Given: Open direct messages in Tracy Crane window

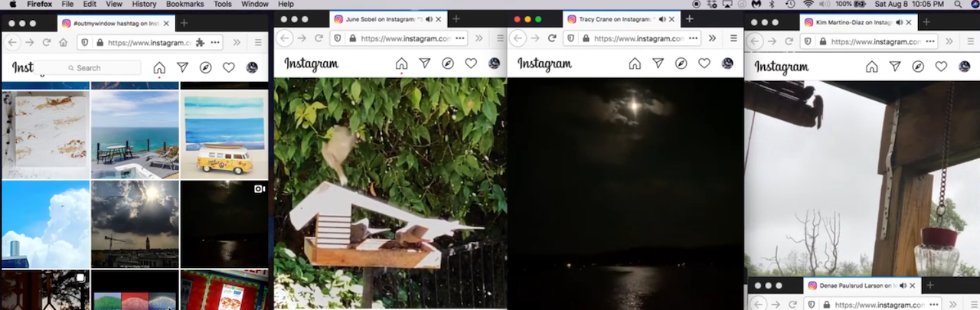Looking at the screenshot, I should [658, 64].
